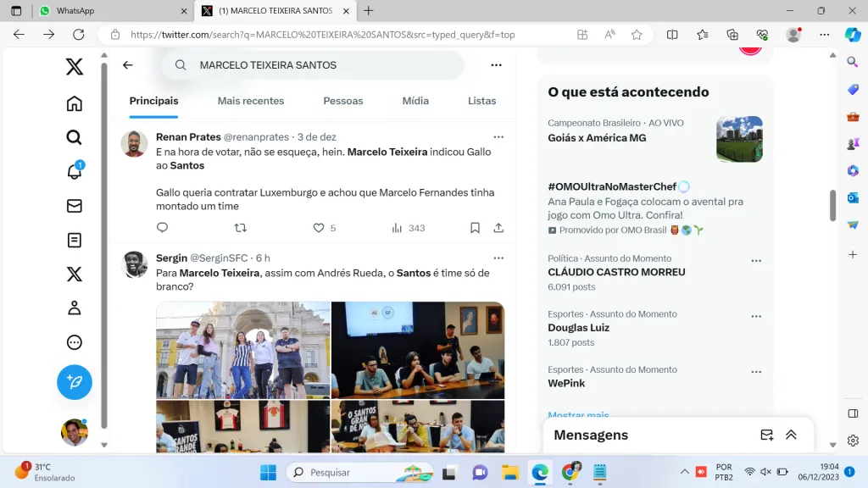Open the Douglas Luiz trending topic
868x488 pixels.
[x=579, y=328]
